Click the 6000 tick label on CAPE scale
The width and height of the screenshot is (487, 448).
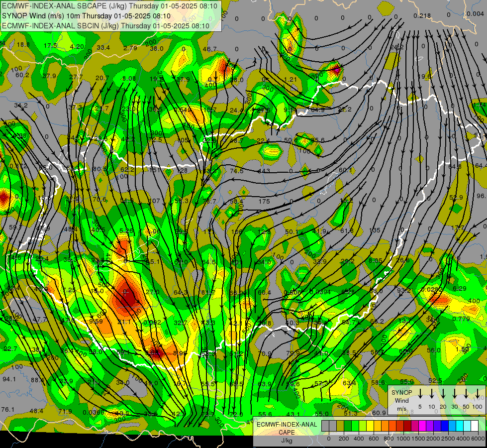click(478, 439)
